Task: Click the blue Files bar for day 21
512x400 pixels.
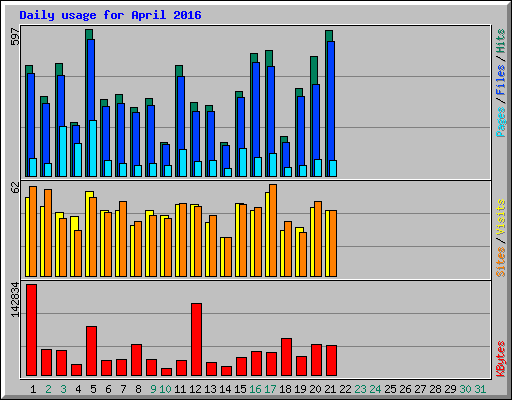Action: [x=331, y=101]
